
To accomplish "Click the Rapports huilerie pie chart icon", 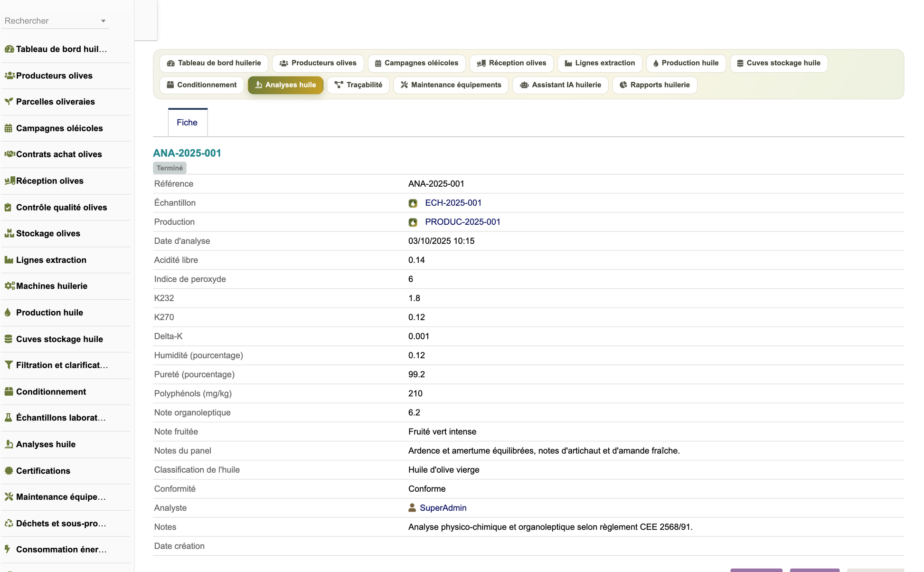I will pyautogui.click(x=623, y=85).
